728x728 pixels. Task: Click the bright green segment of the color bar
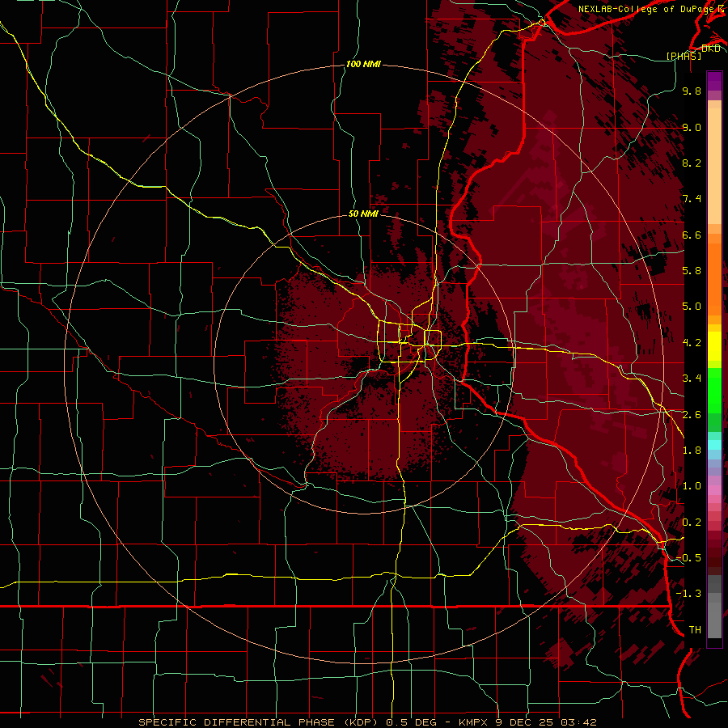[714, 390]
